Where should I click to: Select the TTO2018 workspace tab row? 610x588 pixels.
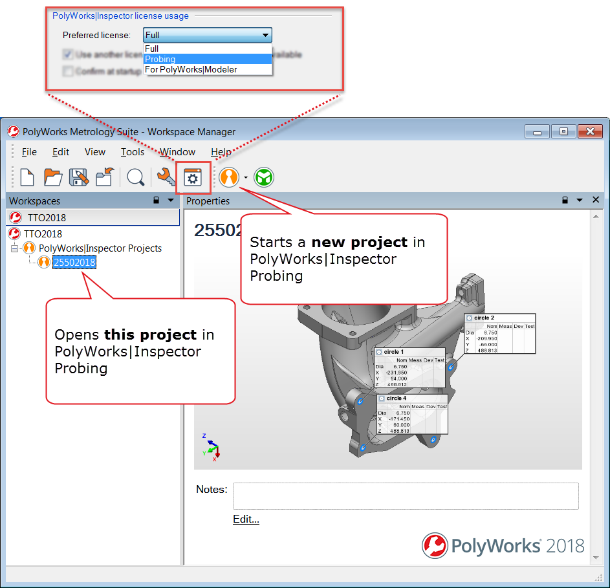pos(93,217)
